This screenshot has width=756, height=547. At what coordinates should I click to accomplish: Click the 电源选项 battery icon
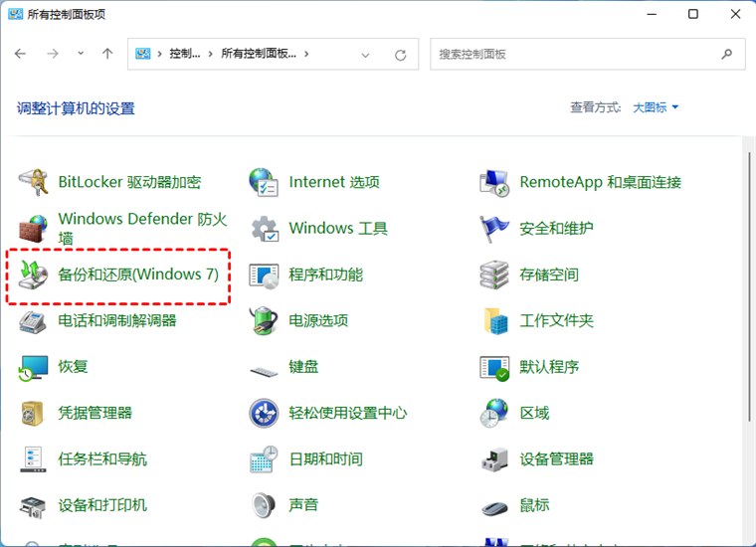click(x=265, y=321)
